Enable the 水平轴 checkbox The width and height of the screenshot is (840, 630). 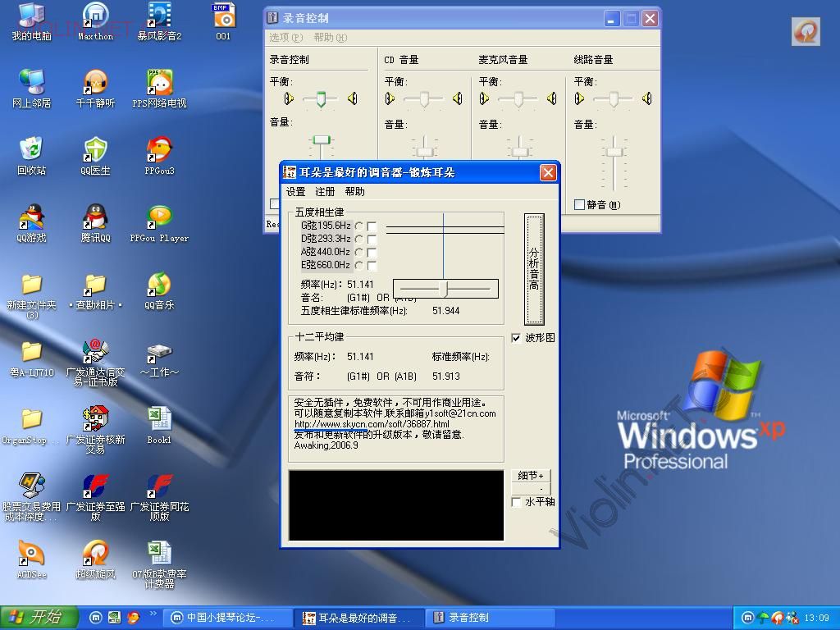click(516, 502)
